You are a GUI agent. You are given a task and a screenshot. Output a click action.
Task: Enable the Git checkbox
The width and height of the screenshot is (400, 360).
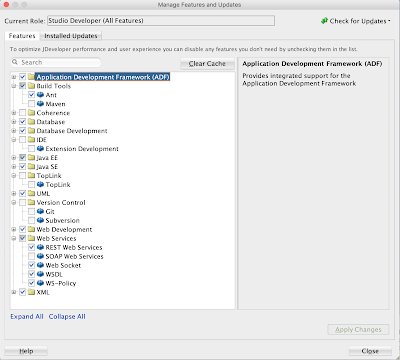31,212
